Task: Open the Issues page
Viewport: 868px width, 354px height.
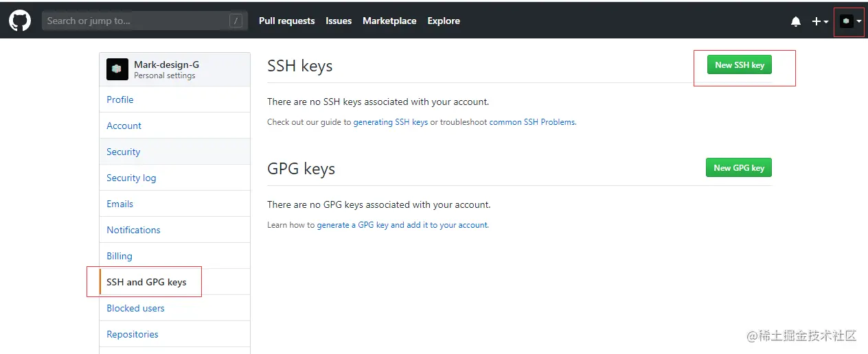Action: (339, 21)
